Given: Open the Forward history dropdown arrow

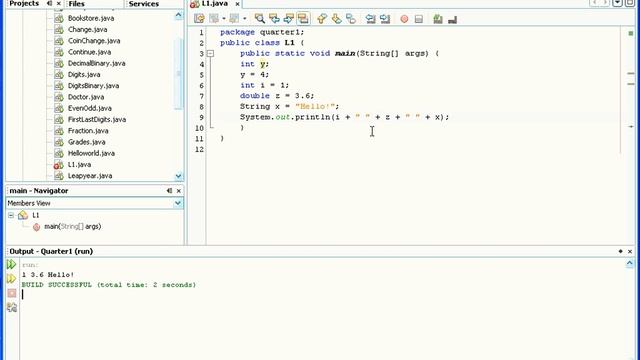Looking at the screenshot, I should (244, 19).
